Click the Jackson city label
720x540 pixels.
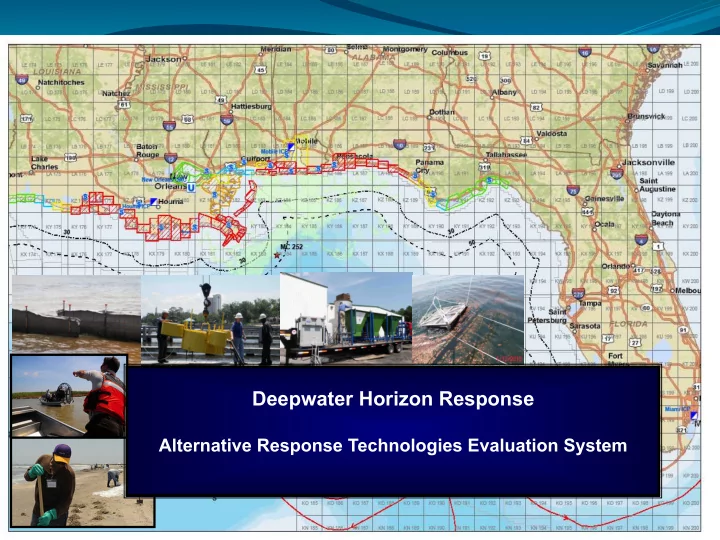163,59
